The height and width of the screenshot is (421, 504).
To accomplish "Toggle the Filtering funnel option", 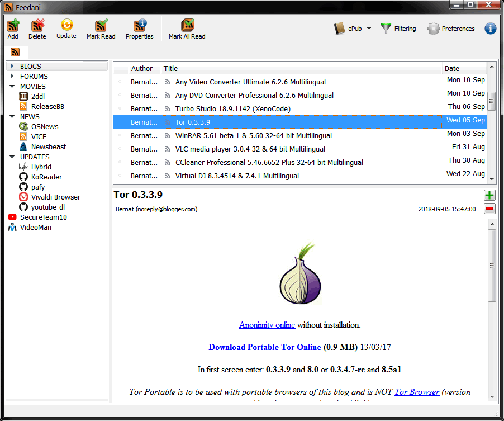I will (x=386, y=29).
